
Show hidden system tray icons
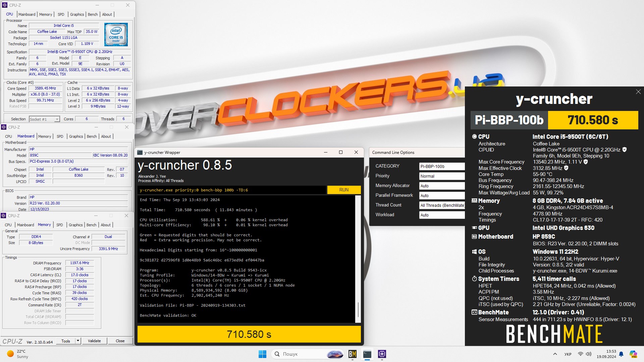(555, 354)
